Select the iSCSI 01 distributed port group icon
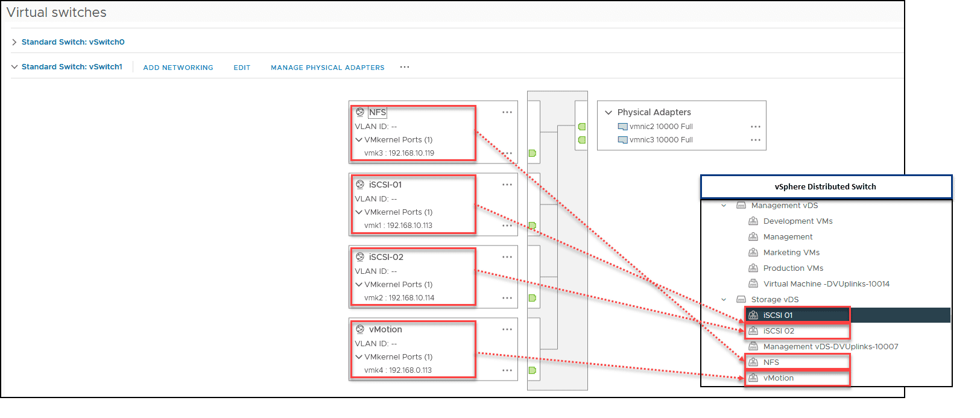The height and width of the screenshot is (418, 980). click(753, 315)
